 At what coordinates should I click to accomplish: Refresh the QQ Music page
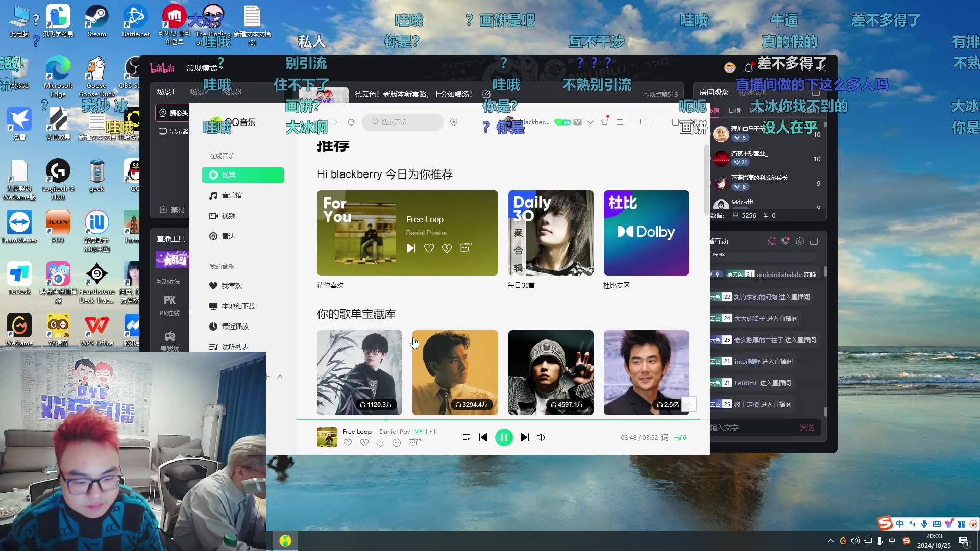[351, 122]
